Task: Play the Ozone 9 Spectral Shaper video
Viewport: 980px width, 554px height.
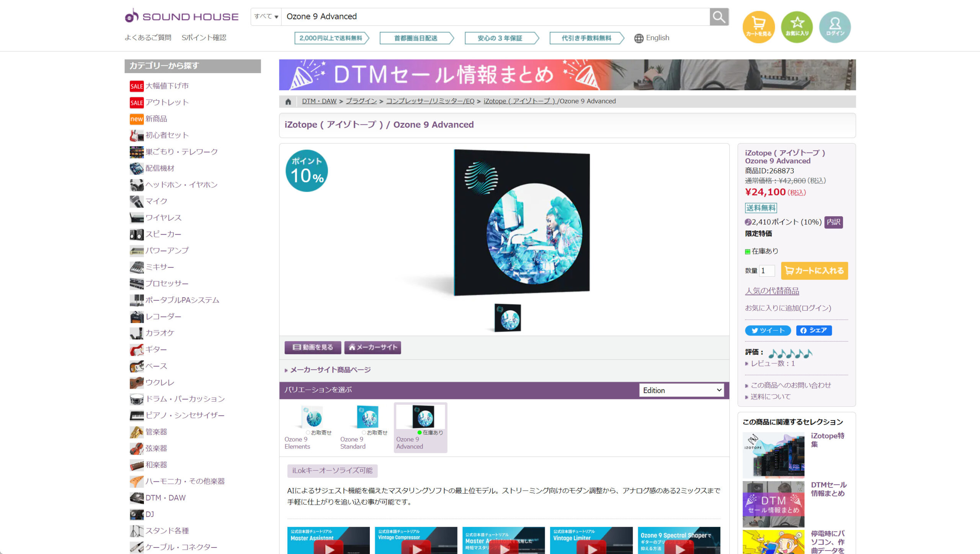Action: (x=679, y=541)
